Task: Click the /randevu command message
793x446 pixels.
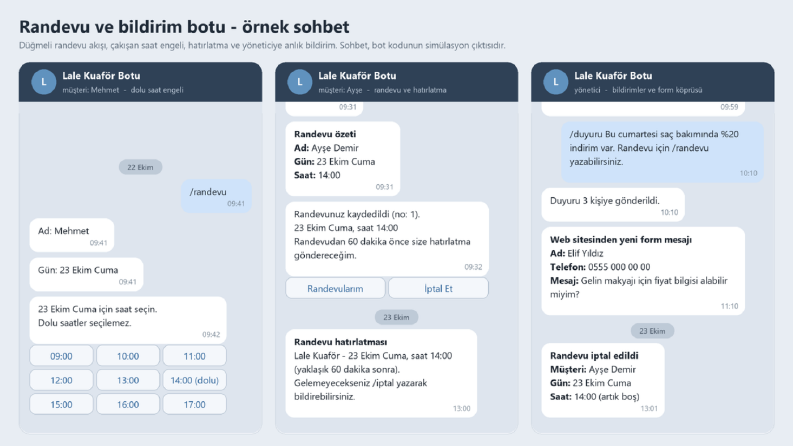Action: tap(216, 196)
